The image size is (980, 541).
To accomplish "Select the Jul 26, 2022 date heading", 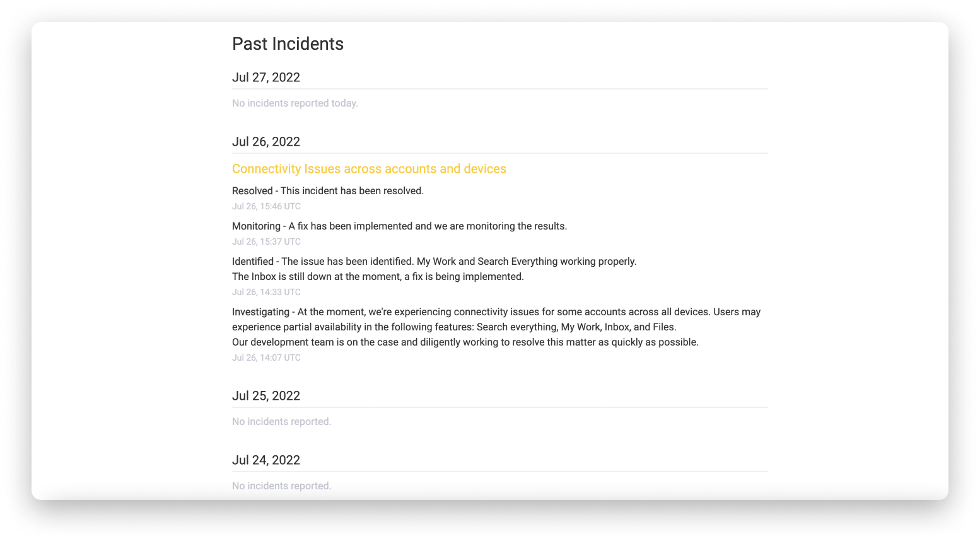I will click(x=266, y=142).
